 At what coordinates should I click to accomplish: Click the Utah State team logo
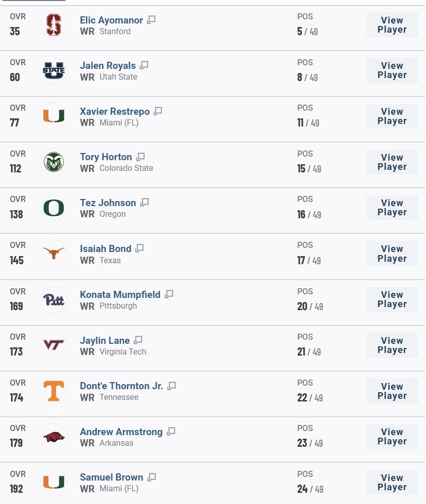click(54, 71)
